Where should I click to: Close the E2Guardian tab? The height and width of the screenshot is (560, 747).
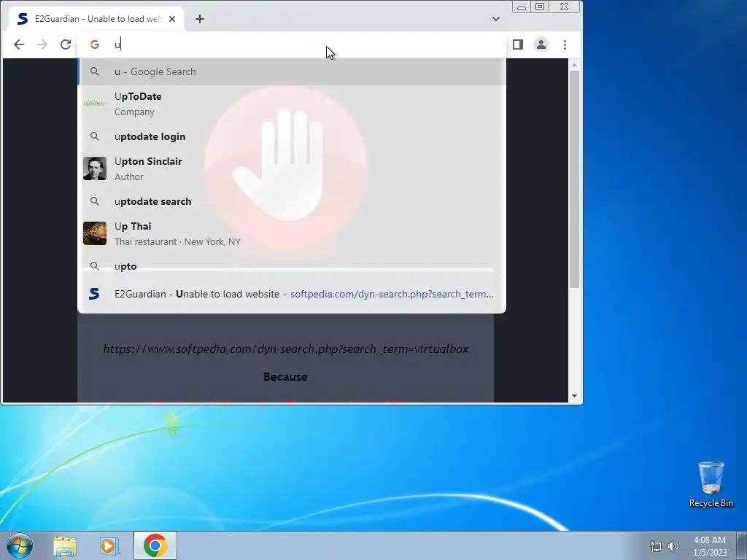coord(172,19)
